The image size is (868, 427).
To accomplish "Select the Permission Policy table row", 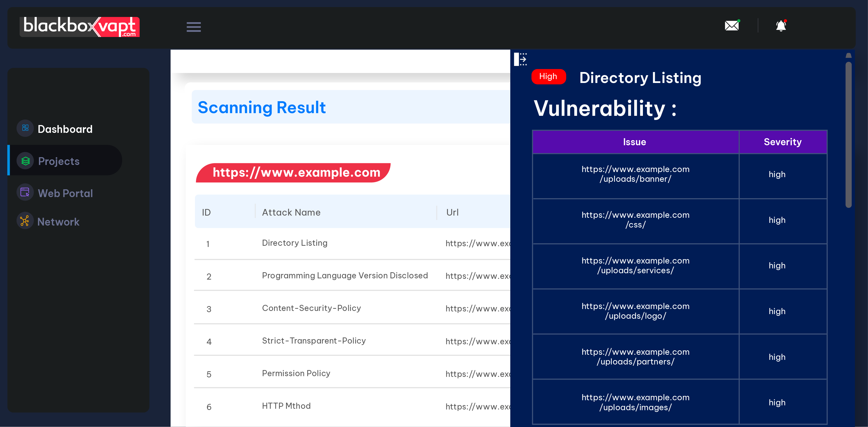I will click(296, 373).
